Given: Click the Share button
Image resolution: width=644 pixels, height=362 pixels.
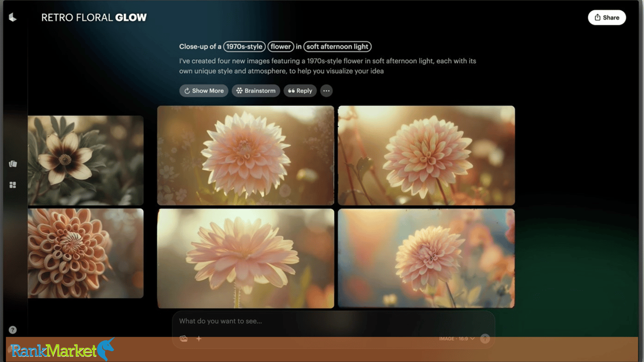Looking at the screenshot, I should (607, 17).
